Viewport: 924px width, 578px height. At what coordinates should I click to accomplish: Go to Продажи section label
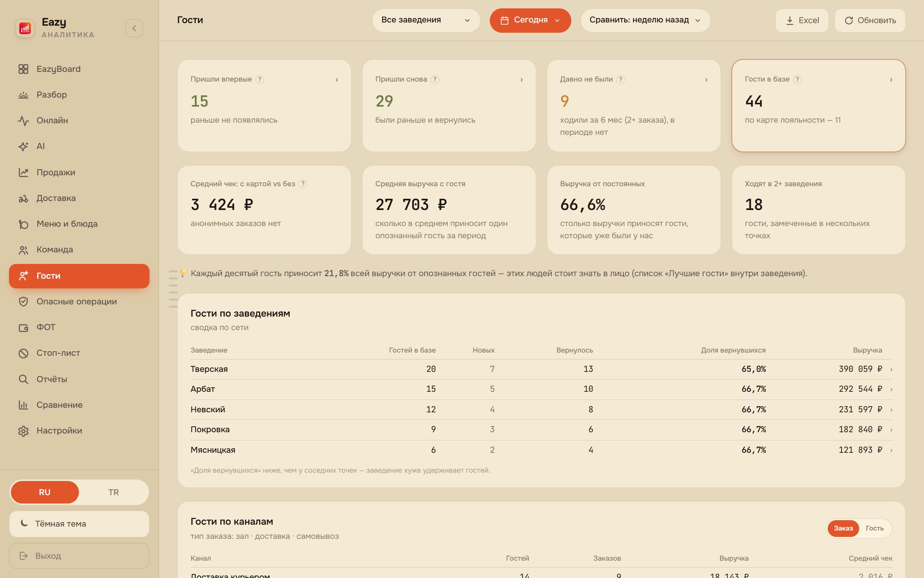pyautogui.click(x=56, y=172)
